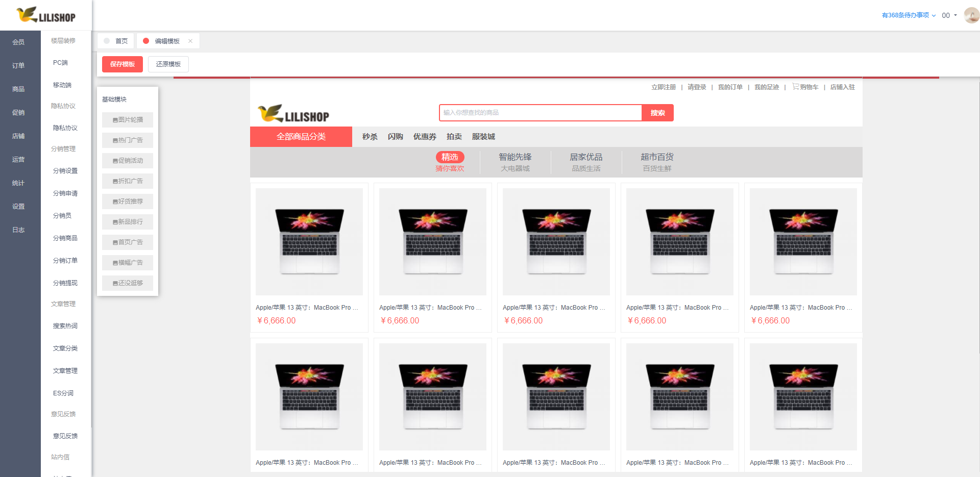Select the 超市百货 百货生鲜 tab
Viewport: 980px width, 477px height.
tap(657, 162)
